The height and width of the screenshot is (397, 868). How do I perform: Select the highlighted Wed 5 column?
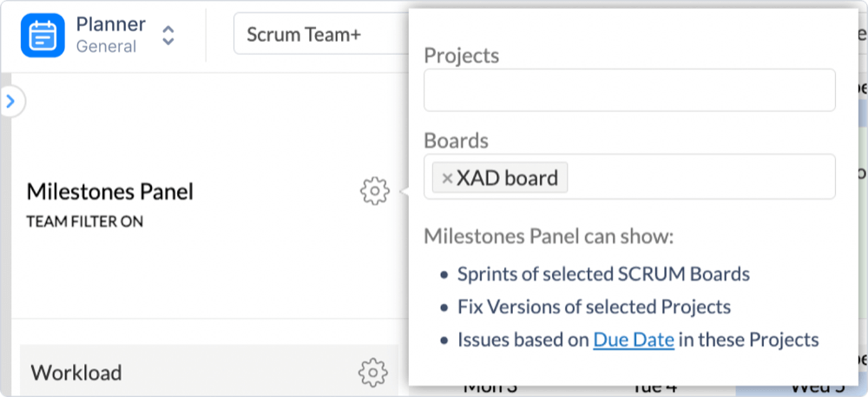point(803,388)
